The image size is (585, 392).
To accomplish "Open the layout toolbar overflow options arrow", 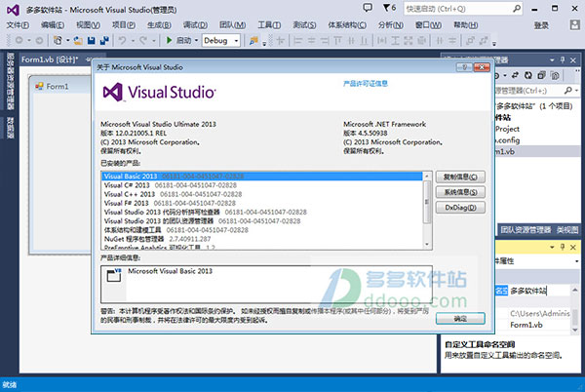I will [494, 43].
